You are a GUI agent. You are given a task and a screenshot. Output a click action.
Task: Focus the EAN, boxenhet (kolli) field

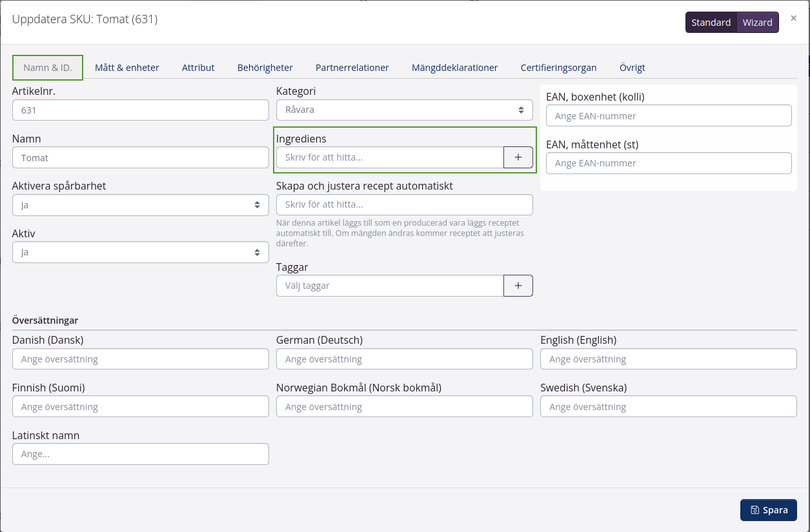point(668,116)
